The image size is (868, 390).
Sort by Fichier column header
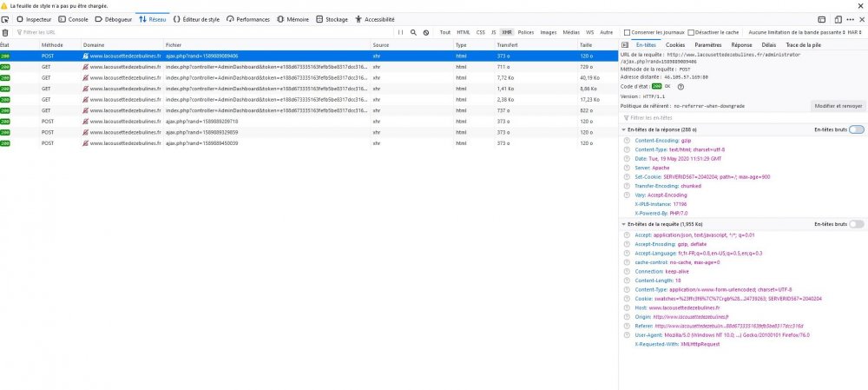266,45
